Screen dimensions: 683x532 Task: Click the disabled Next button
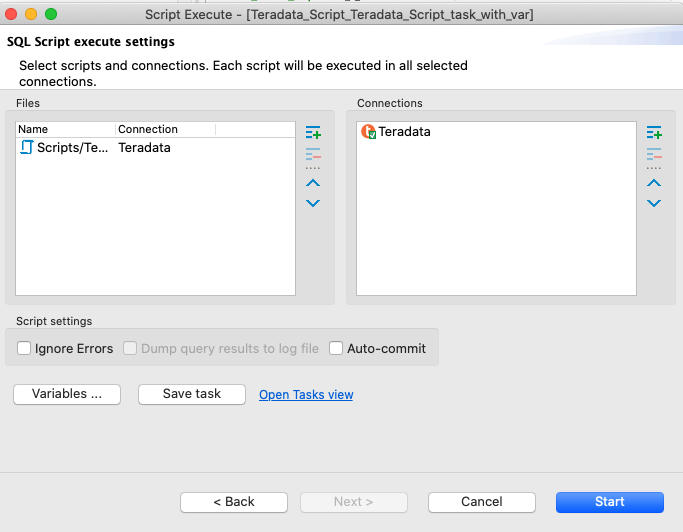[x=354, y=502]
